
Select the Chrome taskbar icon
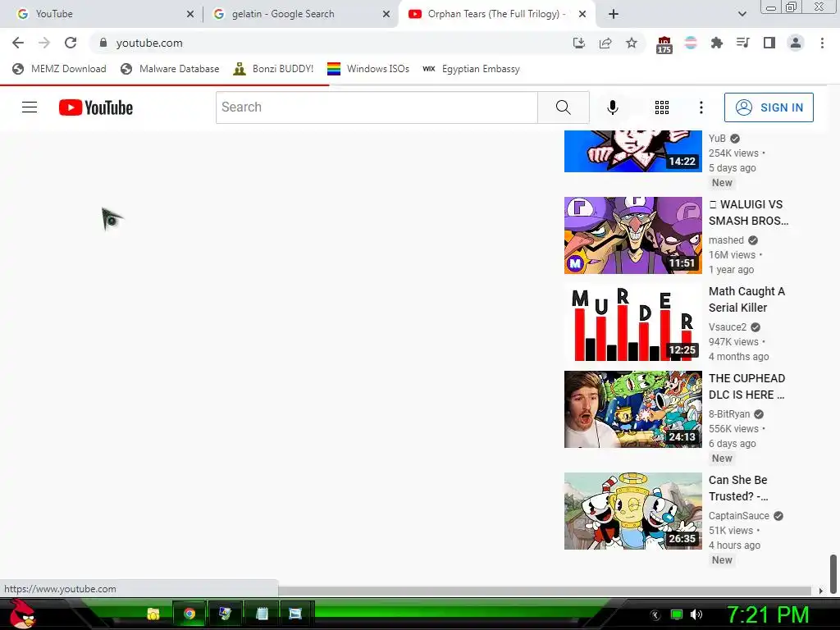pos(189,614)
